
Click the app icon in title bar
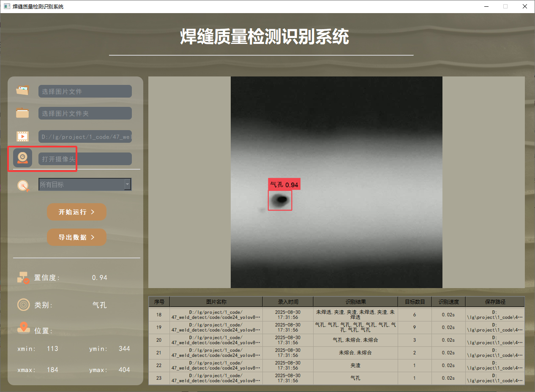[7, 6]
